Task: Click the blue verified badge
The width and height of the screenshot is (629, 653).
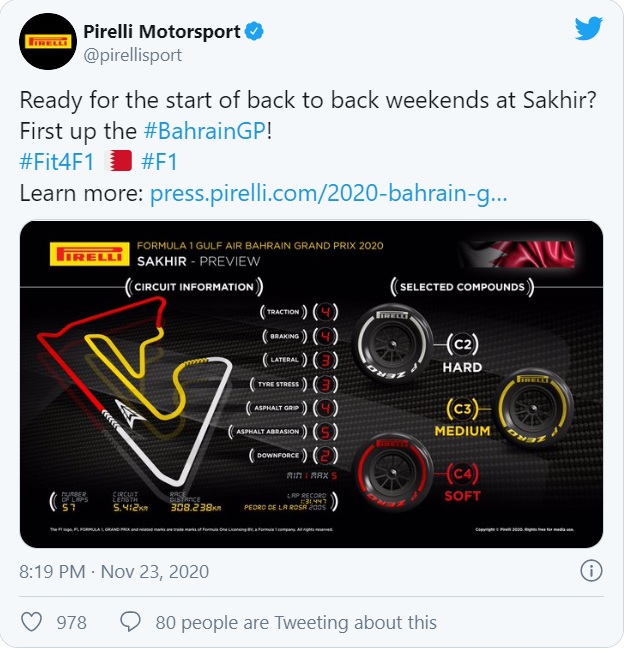Action: tap(254, 32)
